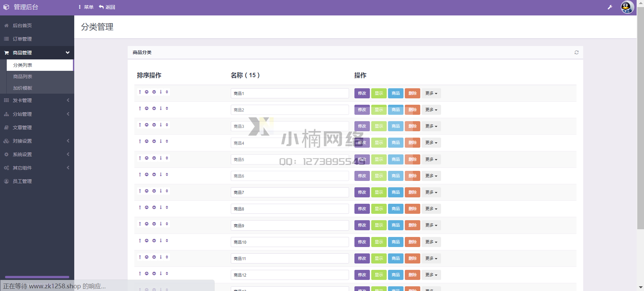Click the cube logo next to 管理后台

tap(6, 7)
